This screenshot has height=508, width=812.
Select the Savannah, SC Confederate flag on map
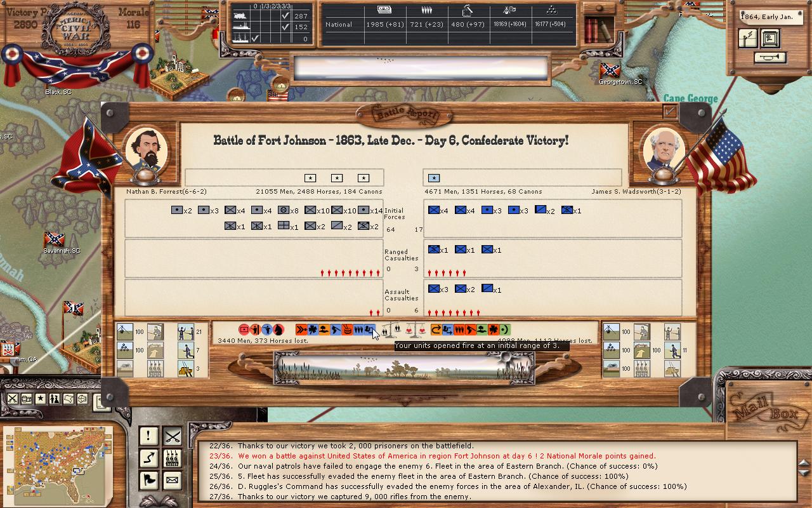[55, 239]
